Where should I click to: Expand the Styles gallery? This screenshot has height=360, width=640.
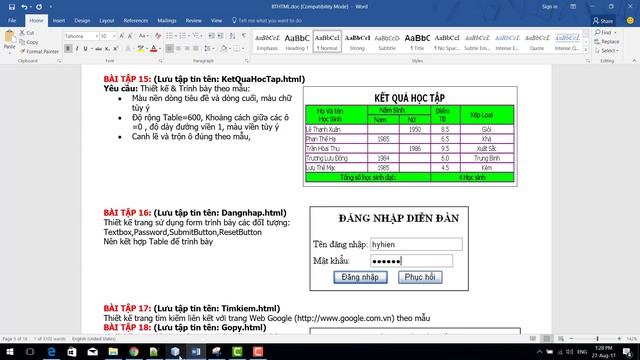pyautogui.click(x=586, y=50)
